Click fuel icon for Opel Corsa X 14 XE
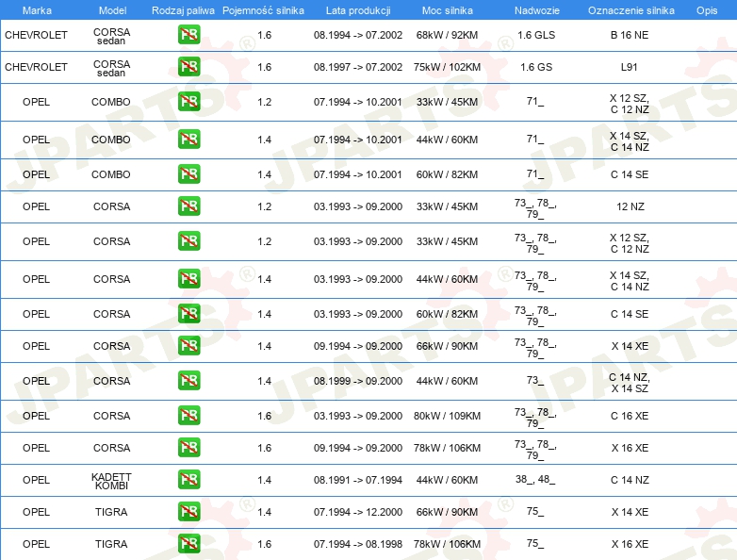737x560 pixels. 188,346
